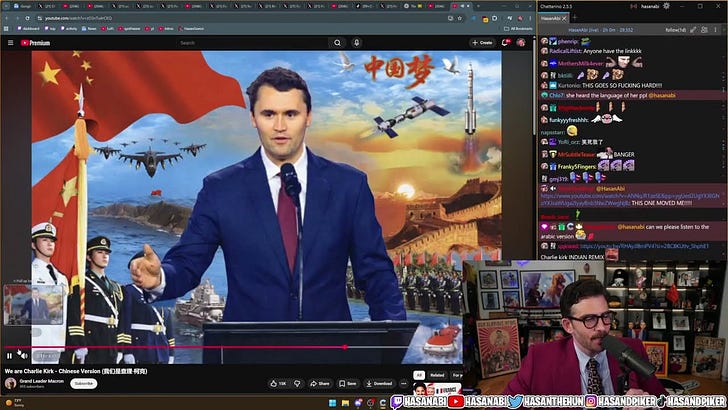Click the follow chat mode label in Chatterino
The image size is (728, 410).
pos(675,30)
